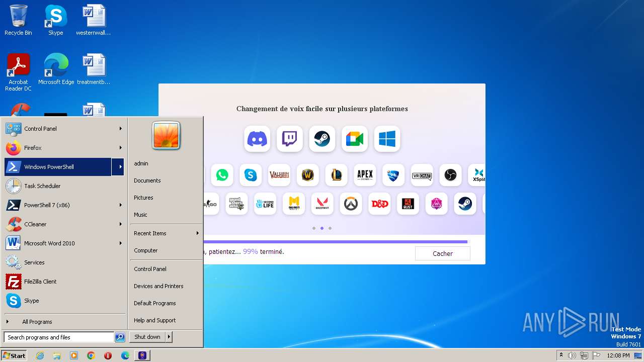Click the Rust game icon
The image size is (644, 362).
[x=408, y=204]
